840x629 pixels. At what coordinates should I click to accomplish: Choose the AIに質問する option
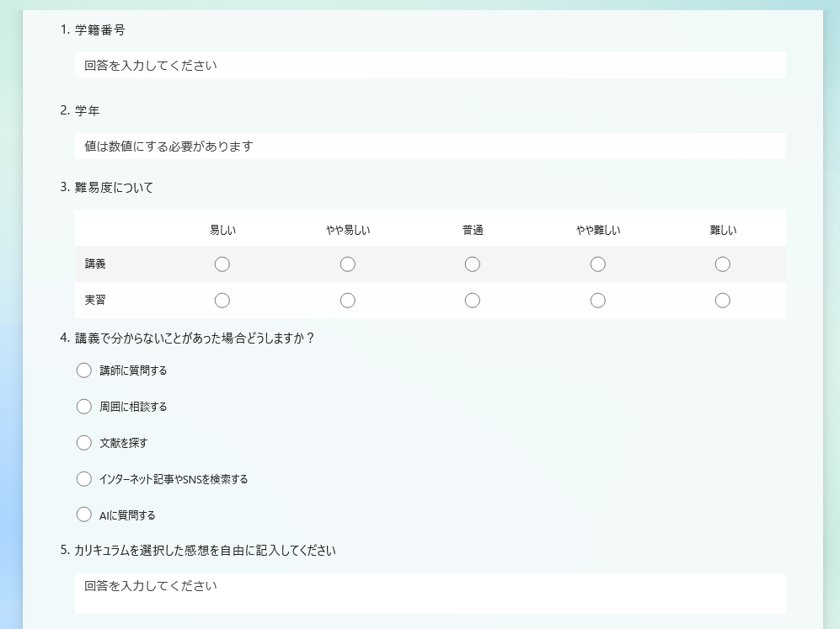(x=84, y=514)
